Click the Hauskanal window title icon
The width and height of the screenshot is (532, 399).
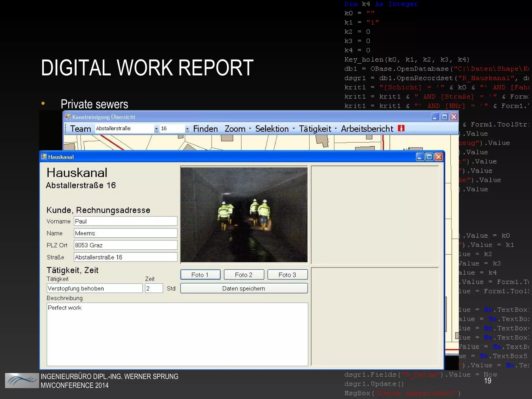[44, 157]
